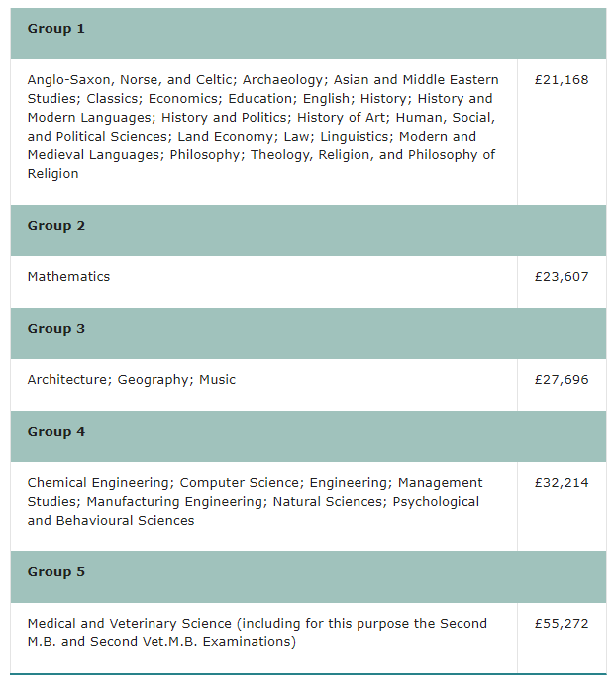This screenshot has height=683, width=616.
Task: Click Computer Science in Group 4
Action: pyautogui.click(x=240, y=483)
